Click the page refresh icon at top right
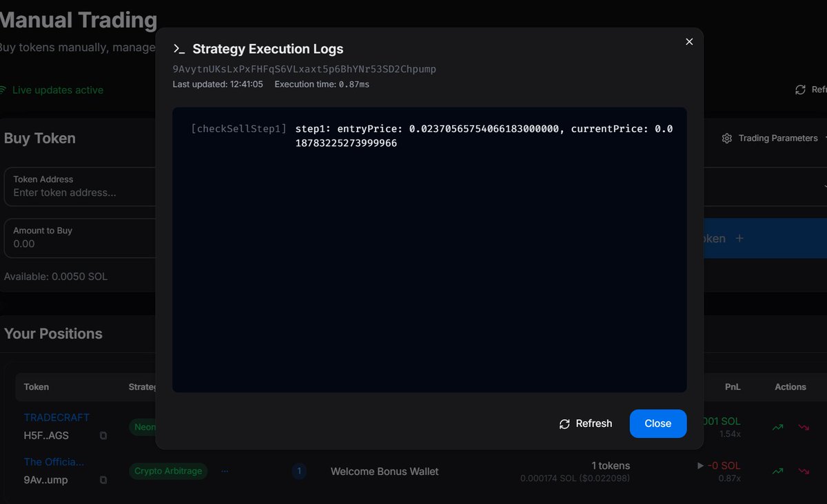 pyautogui.click(x=800, y=90)
